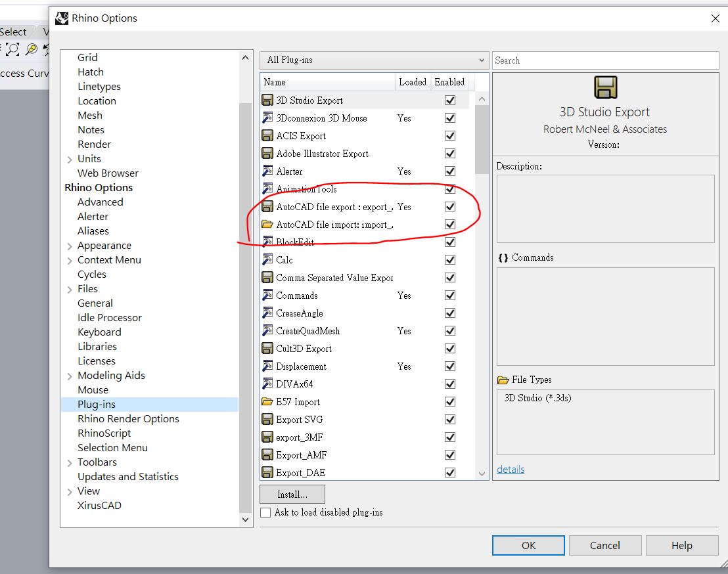This screenshot has width=728, height=574.
Task: Expand the Toolbars tree node
Action: (70, 463)
